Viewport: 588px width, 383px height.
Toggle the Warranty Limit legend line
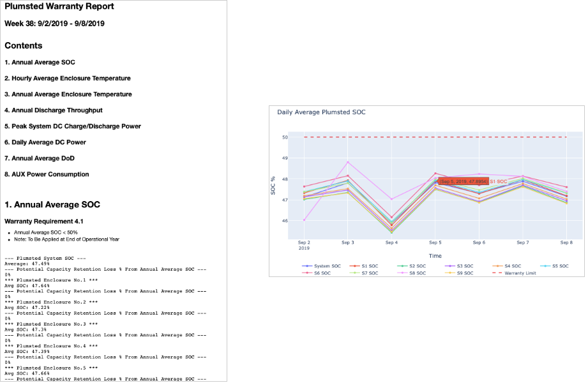tap(514, 273)
